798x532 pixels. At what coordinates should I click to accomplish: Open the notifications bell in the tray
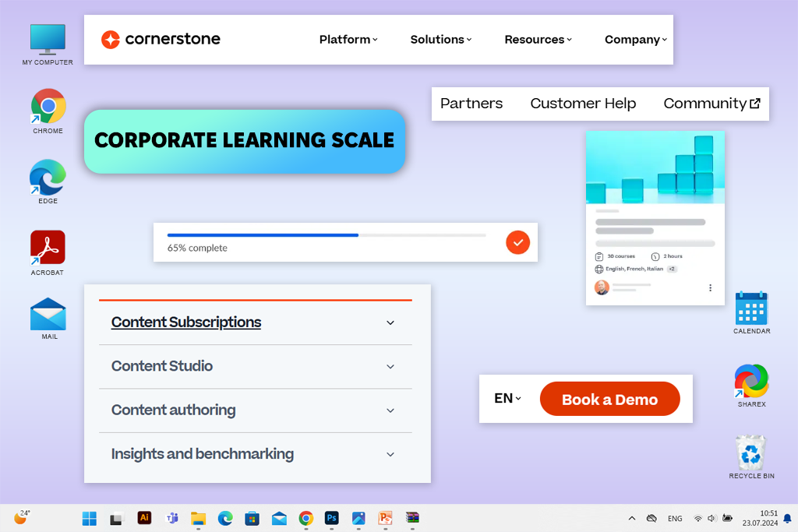pos(787,518)
